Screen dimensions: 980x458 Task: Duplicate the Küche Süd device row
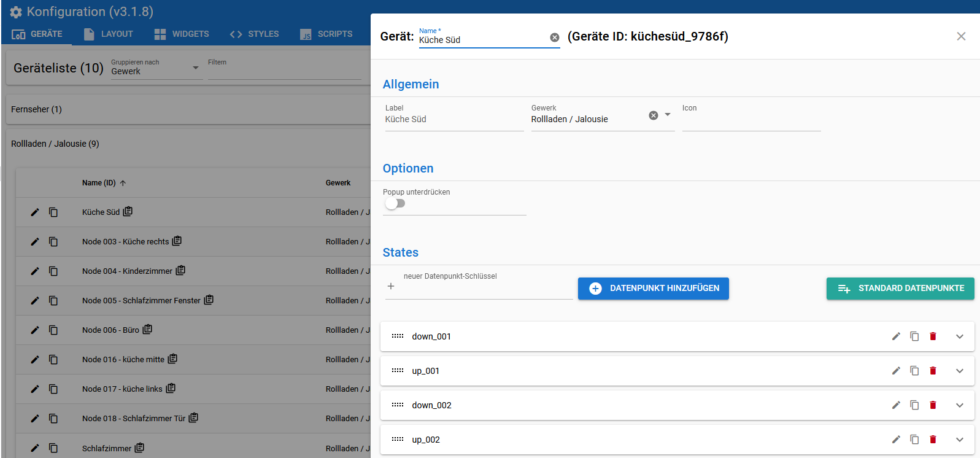pos(53,212)
